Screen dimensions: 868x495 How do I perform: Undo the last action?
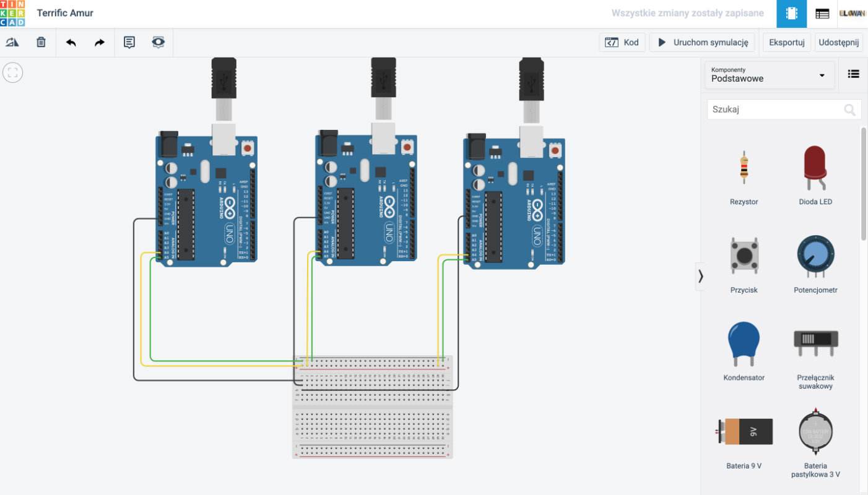point(71,42)
